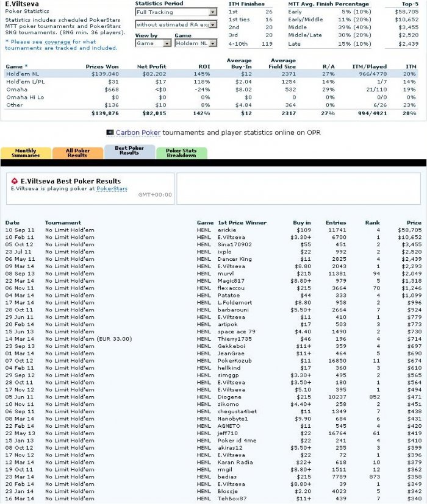Click the Carbon Poker small logo icon
The height and width of the screenshot is (504, 427).
click(110, 132)
